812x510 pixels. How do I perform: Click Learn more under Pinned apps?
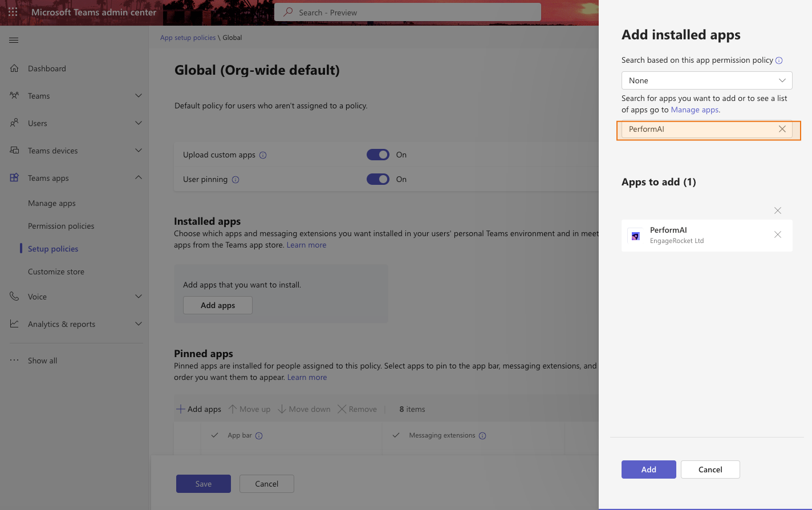[x=307, y=377]
